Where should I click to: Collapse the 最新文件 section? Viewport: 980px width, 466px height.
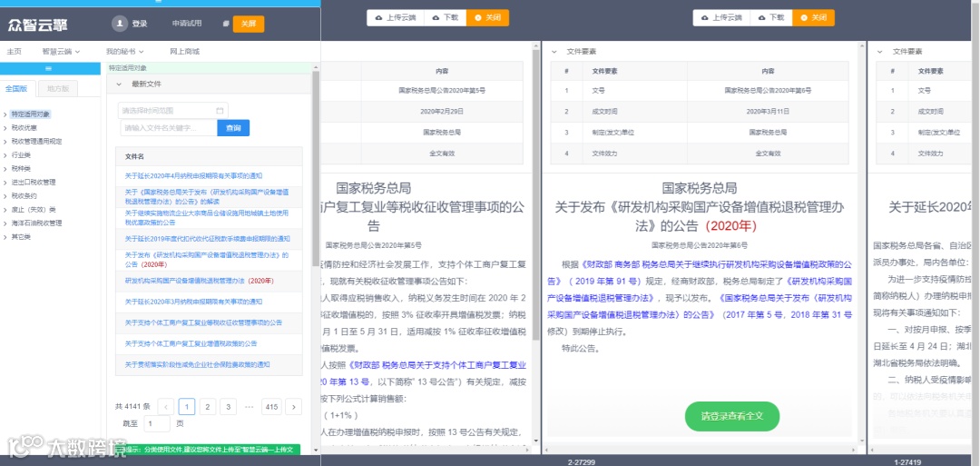tap(119, 84)
